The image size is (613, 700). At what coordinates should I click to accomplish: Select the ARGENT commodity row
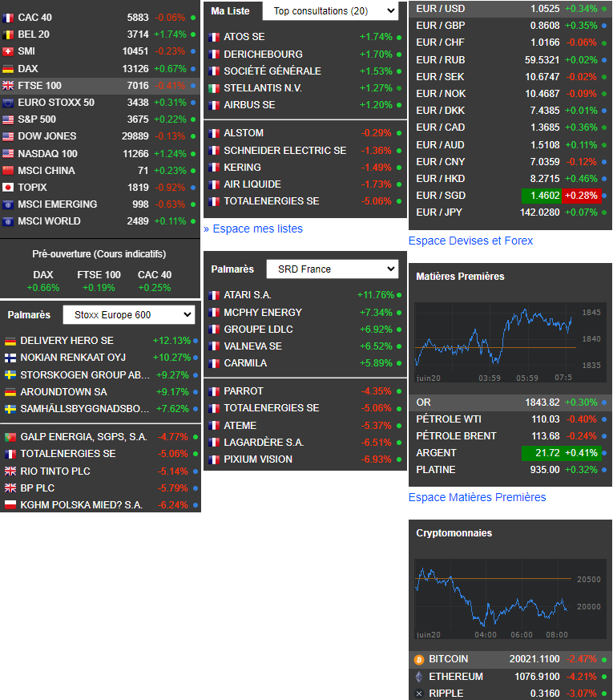pos(510,453)
